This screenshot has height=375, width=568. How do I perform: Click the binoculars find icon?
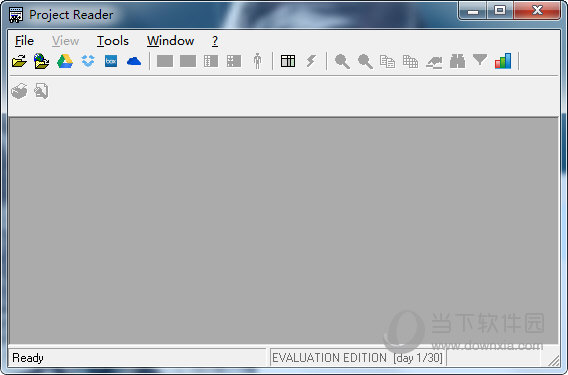tap(457, 61)
